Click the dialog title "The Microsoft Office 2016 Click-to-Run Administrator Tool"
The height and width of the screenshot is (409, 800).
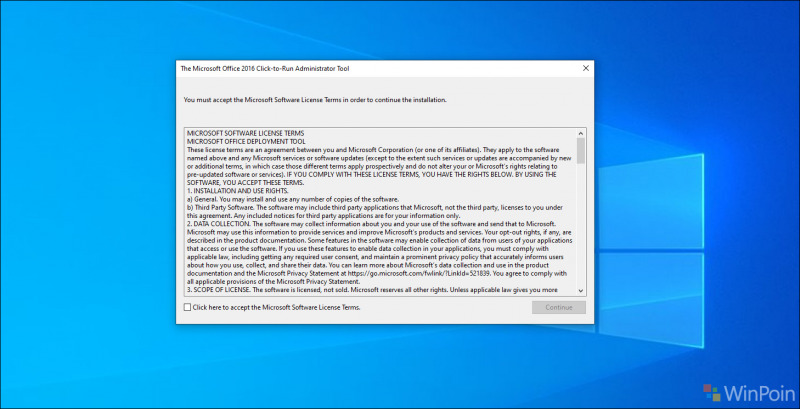coord(265,68)
